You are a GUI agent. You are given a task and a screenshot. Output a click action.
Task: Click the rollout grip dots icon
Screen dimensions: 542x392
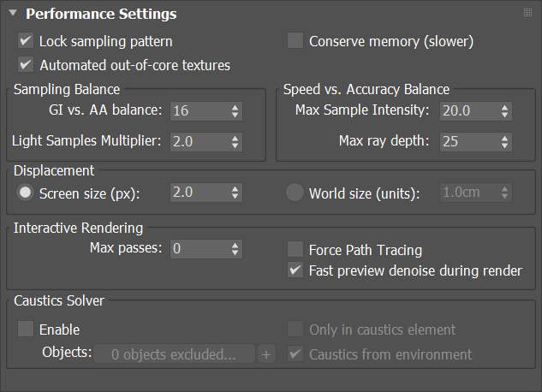[527, 13]
